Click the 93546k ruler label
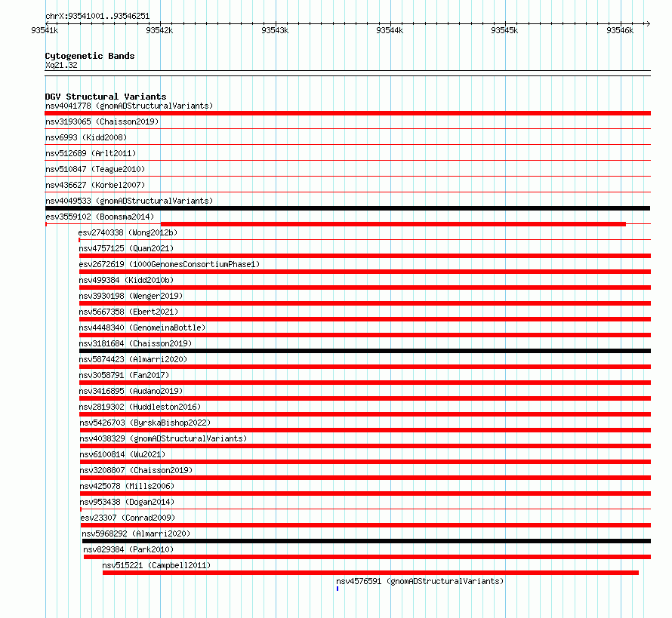Viewport: 672px width, 618px height. (620, 30)
